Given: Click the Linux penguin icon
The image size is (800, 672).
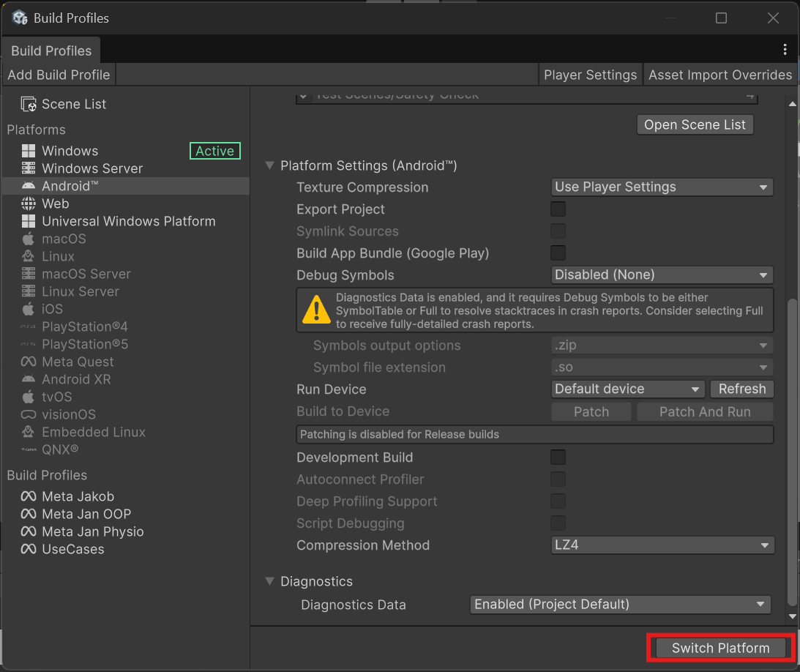Looking at the screenshot, I should [x=29, y=256].
